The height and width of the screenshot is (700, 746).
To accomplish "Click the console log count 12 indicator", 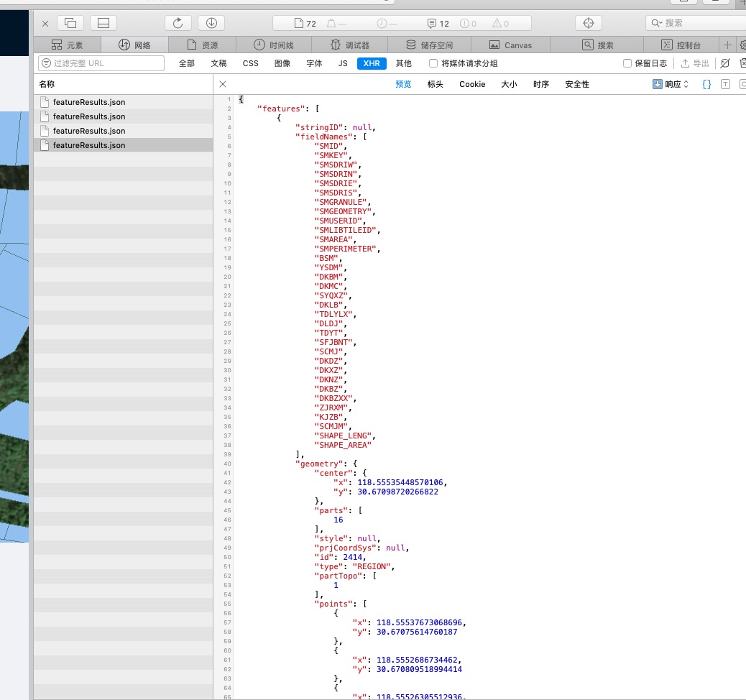I will click(x=438, y=23).
